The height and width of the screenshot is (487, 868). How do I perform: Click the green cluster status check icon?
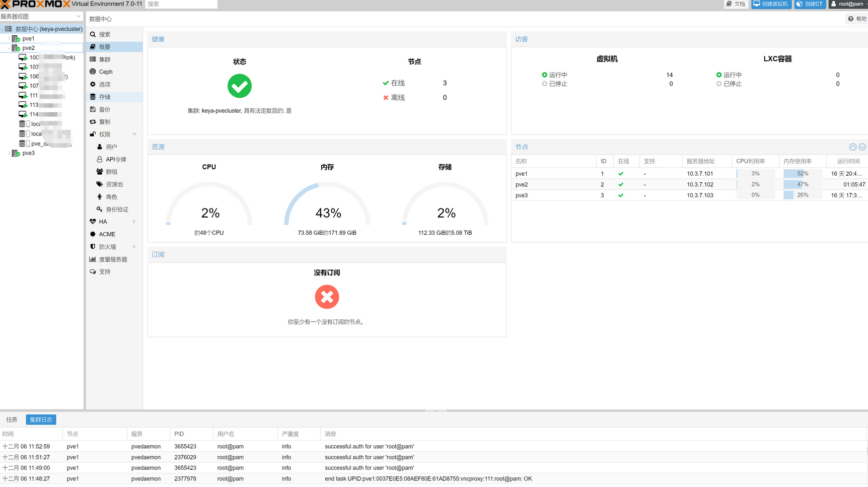240,86
